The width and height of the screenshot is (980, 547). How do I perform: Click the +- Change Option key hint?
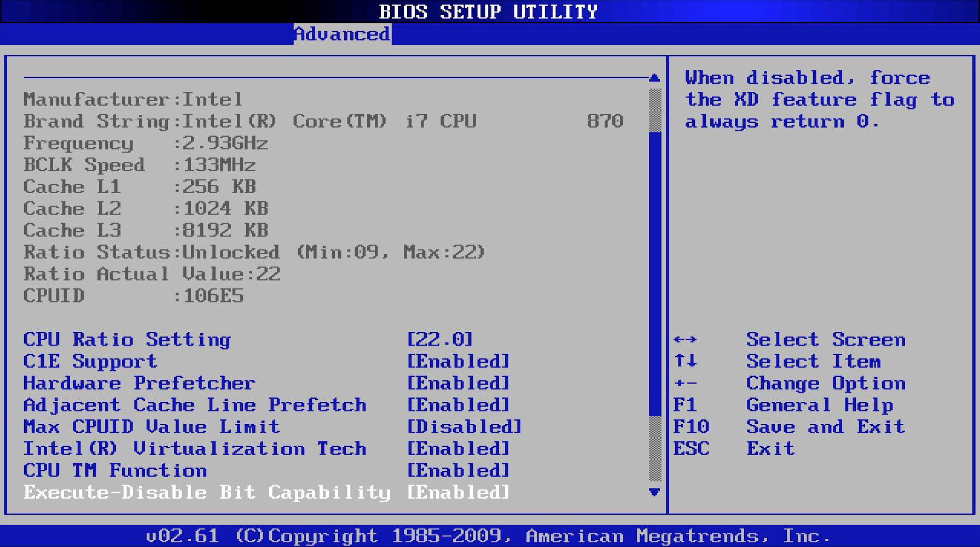click(x=790, y=383)
